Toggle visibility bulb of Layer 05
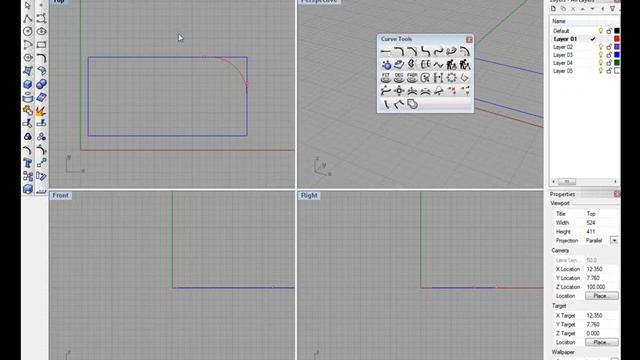Image resolution: width=640 pixels, height=360 pixels. (x=600, y=71)
